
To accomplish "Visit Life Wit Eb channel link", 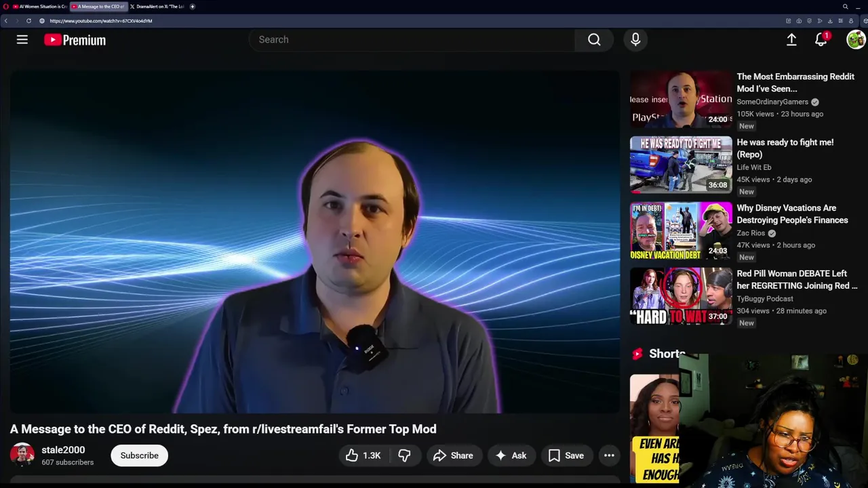I will (x=754, y=167).
